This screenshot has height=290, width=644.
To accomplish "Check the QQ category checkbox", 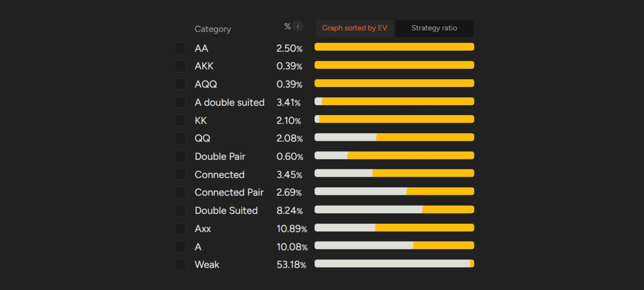I will (x=180, y=138).
